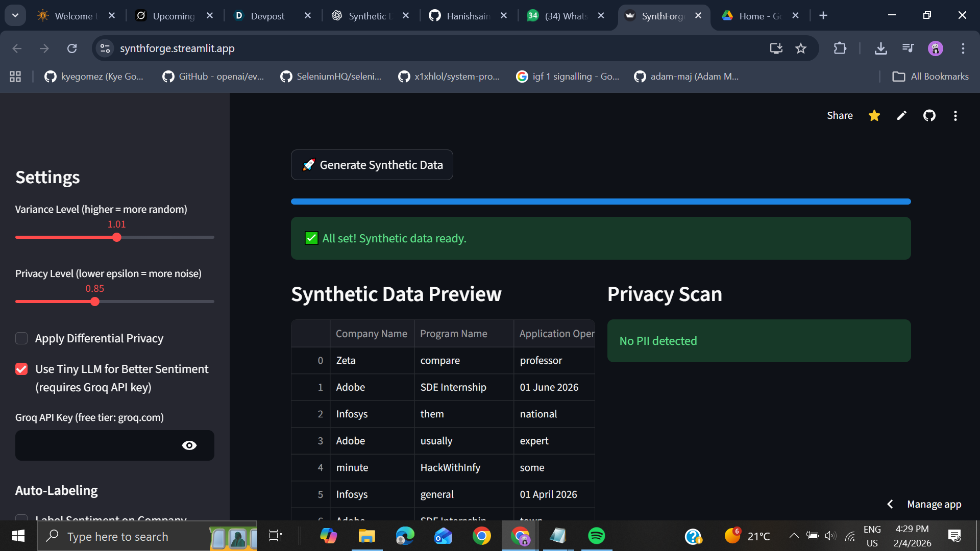The height and width of the screenshot is (551, 980).
Task: Click the Generate Synthetic Data button
Action: 372,165
